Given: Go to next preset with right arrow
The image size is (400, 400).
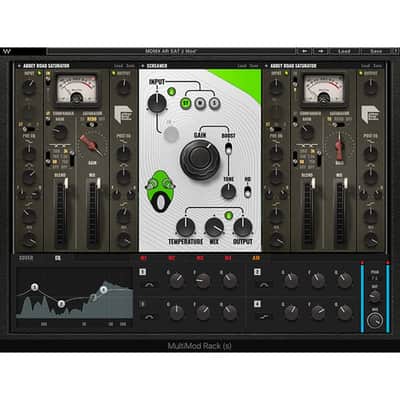Looking at the screenshot, I should (x=321, y=51).
